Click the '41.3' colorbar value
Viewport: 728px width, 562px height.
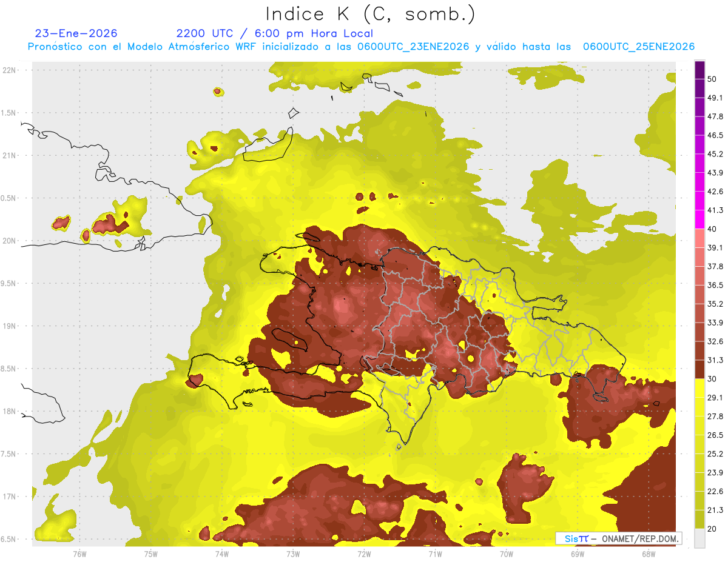[715, 210]
